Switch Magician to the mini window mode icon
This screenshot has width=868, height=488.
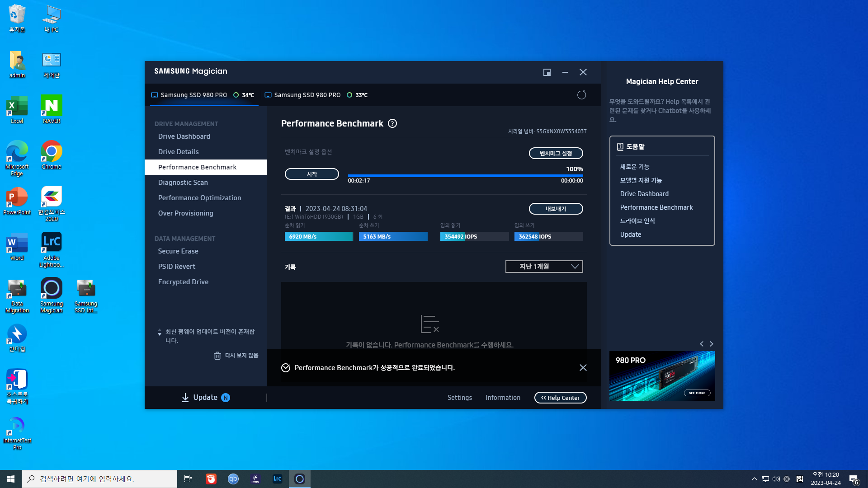pyautogui.click(x=547, y=72)
